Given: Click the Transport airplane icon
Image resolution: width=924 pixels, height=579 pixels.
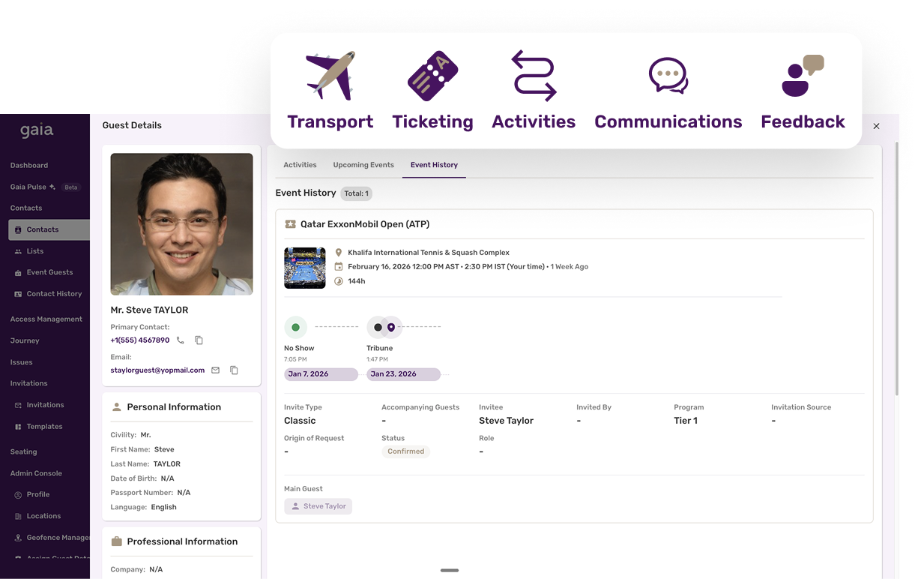Looking at the screenshot, I should coord(330,76).
